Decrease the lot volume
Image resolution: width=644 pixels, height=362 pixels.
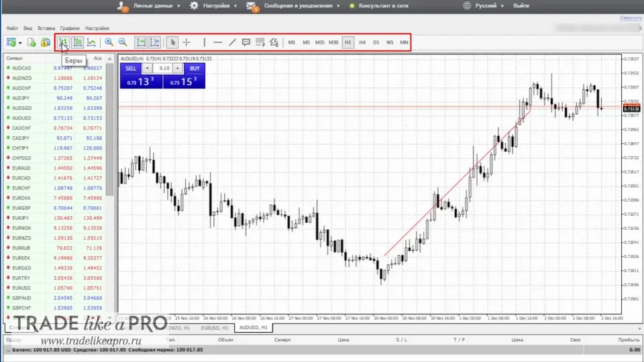tap(147, 68)
